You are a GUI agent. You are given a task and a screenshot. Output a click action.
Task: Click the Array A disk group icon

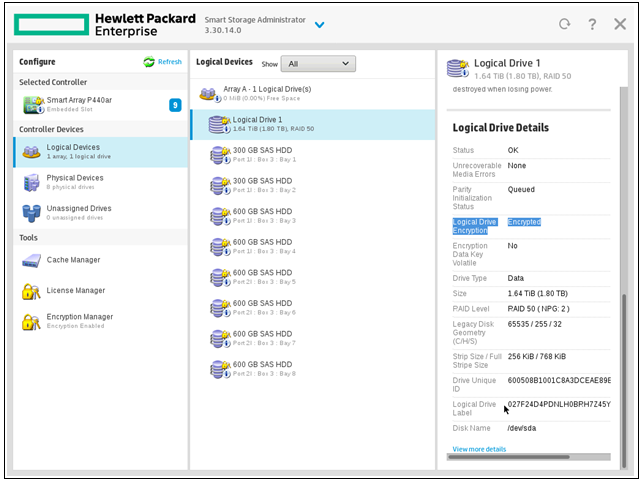pyautogui.click(x=210, y=94)
